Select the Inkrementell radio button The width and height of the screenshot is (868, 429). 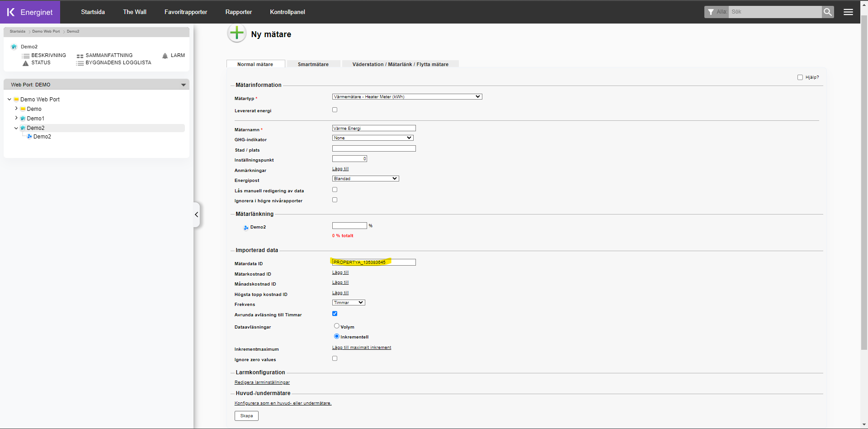337,336
